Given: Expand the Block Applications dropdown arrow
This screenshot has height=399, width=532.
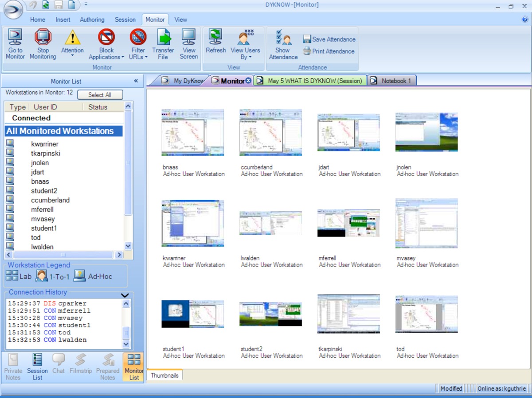Looking at the screenshot, I should click(x=123, y=57).
